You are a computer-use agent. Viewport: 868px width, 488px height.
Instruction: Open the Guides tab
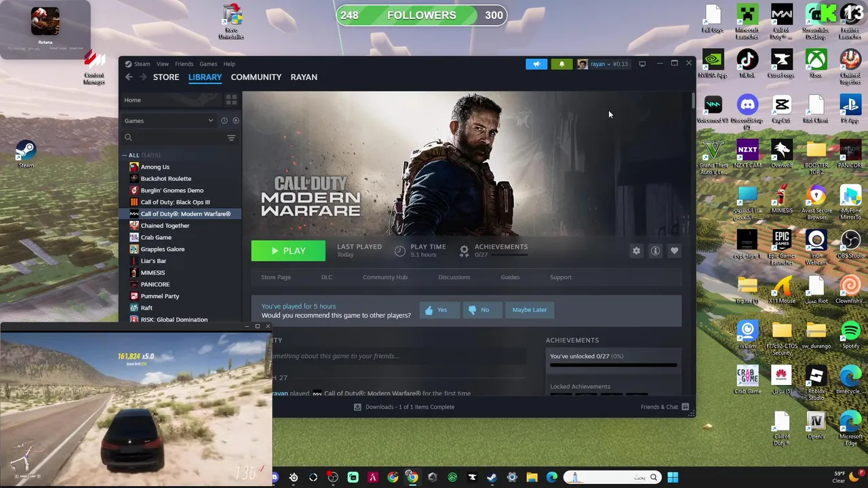coord(510,277)
